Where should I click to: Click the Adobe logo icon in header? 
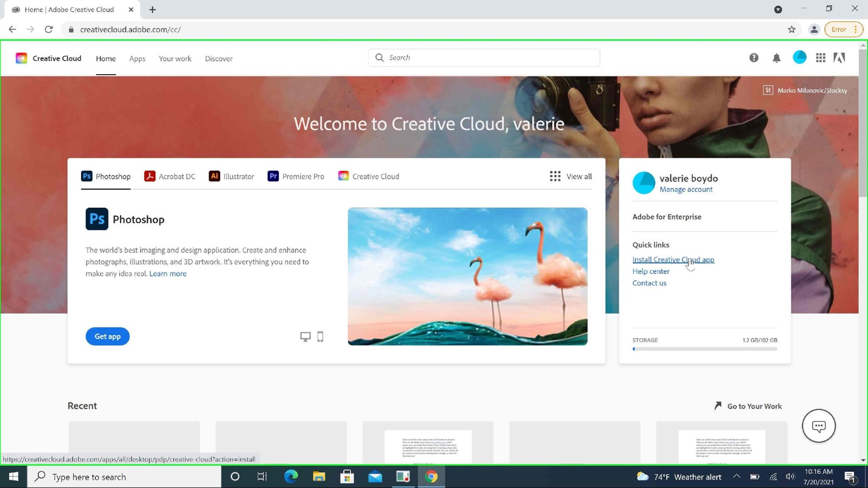click(839, 58)
